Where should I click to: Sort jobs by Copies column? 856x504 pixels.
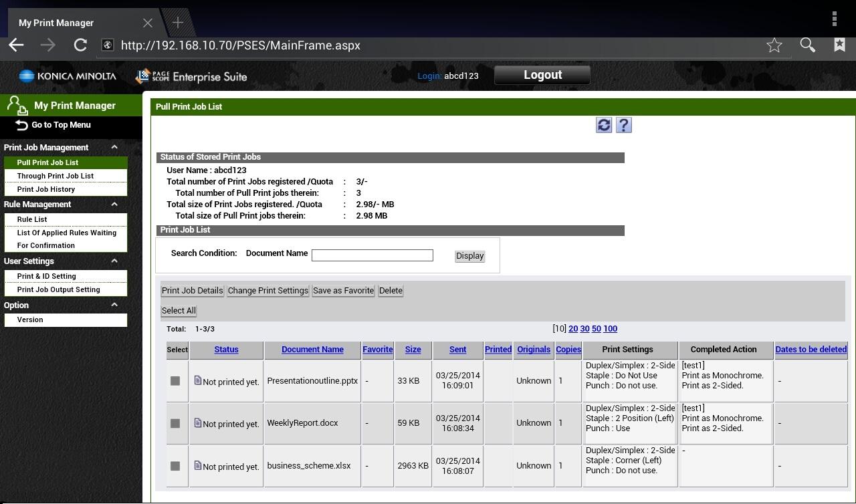(568, 350)
